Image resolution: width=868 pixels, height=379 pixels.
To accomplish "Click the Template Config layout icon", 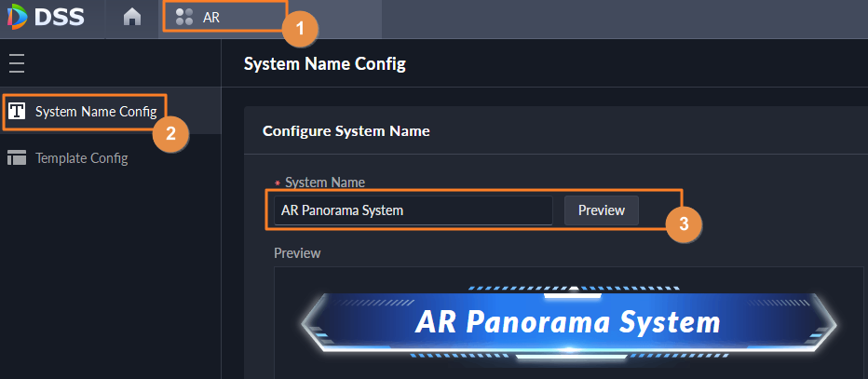I will 17,157.
